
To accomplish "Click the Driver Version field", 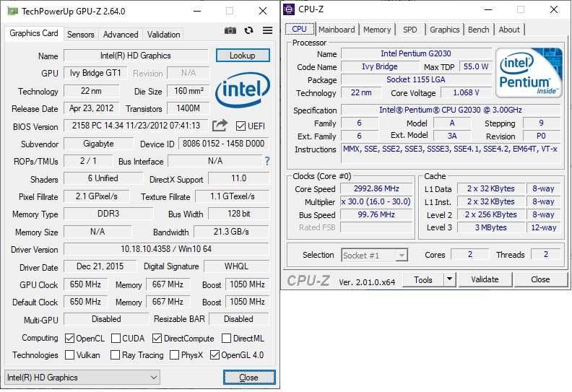I will pos(166,249).
